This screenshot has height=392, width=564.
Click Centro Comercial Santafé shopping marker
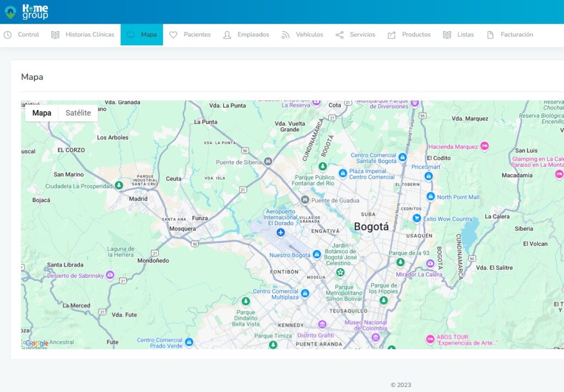[403, 157]
